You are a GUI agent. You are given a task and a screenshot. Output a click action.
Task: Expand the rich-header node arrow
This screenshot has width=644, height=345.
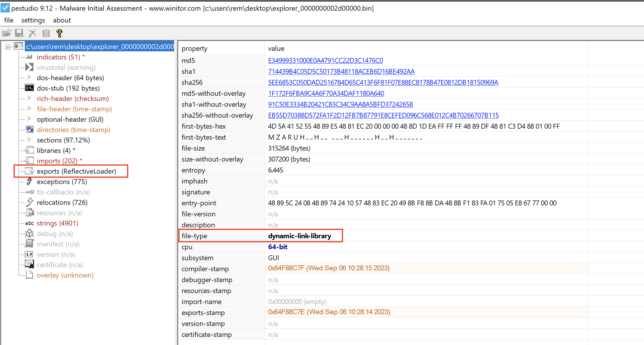coord(29,98)
